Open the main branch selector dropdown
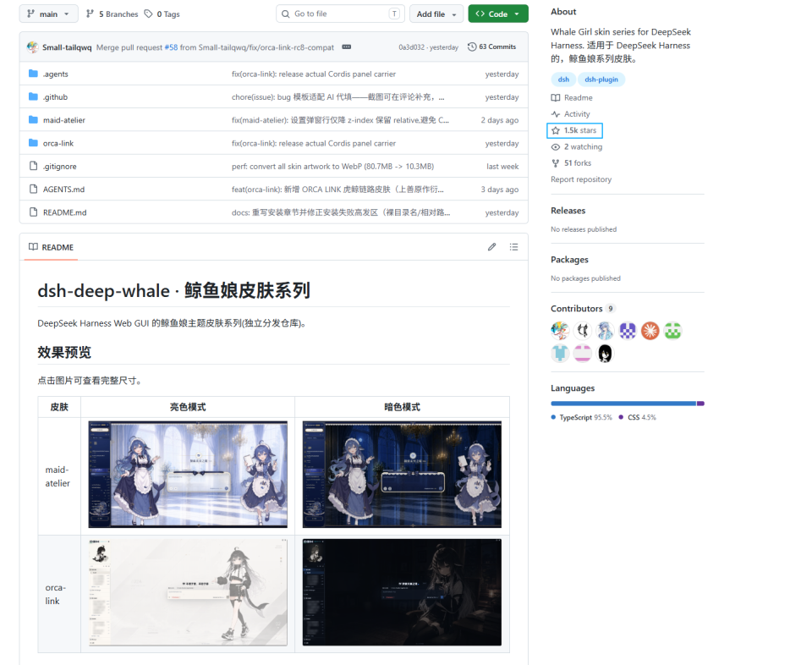Screen dimensions: 812x665 [x=49, y=14]
